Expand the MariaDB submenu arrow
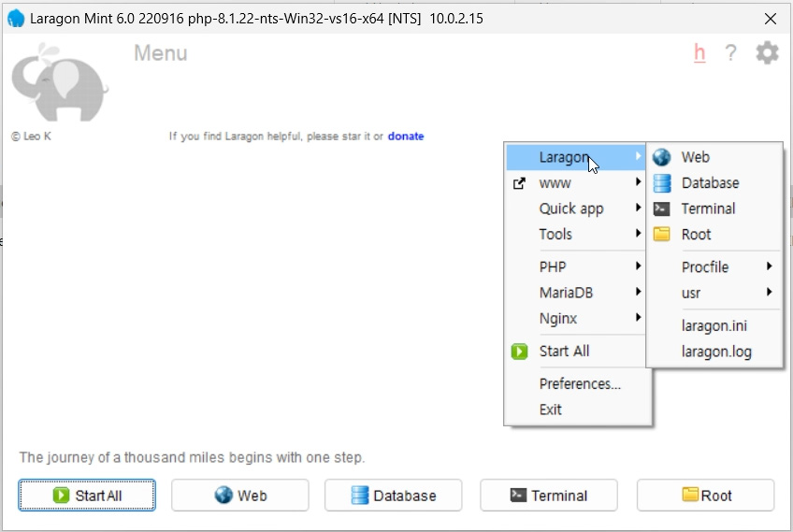Screen dimensions: 793x532 pos(639,292)
